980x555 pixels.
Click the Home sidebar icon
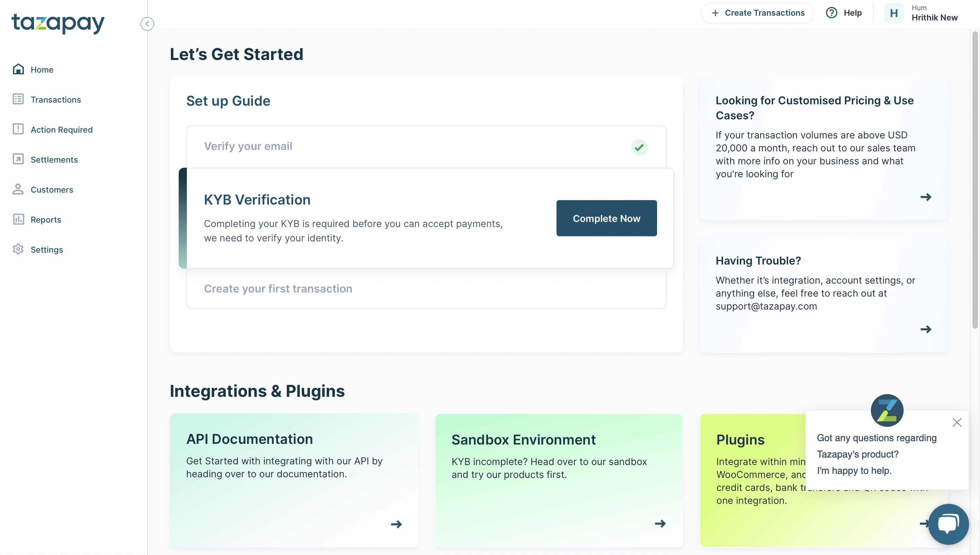pyautogui.click(x=18, y=70)
